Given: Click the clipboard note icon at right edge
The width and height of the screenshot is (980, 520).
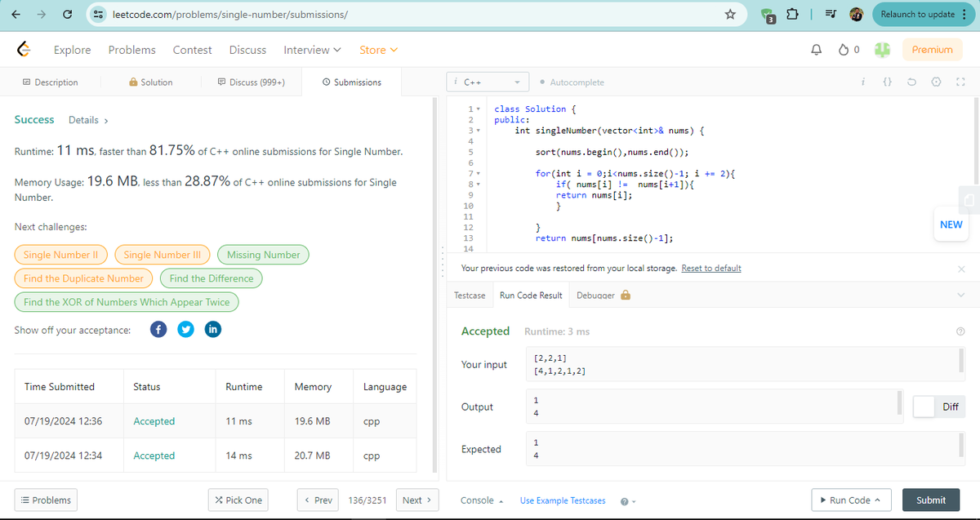Looking at the screenshot, I should pyautogui.click(x=969, y=199).
